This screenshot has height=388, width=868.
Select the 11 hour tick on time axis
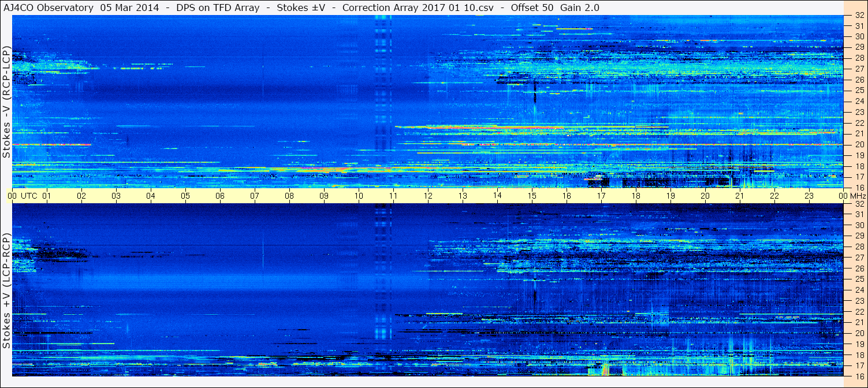pyautogui.click(x=393, y=196)
